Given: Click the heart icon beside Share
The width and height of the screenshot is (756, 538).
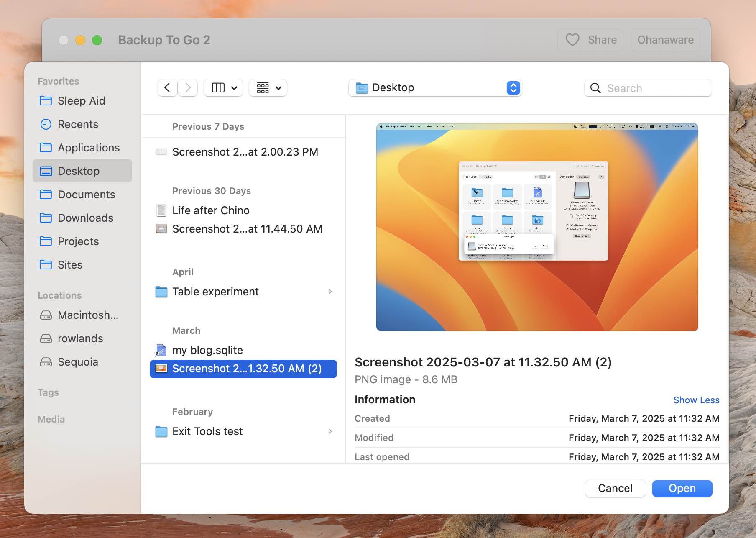Looking at the screenshot, I should point(572,40).
